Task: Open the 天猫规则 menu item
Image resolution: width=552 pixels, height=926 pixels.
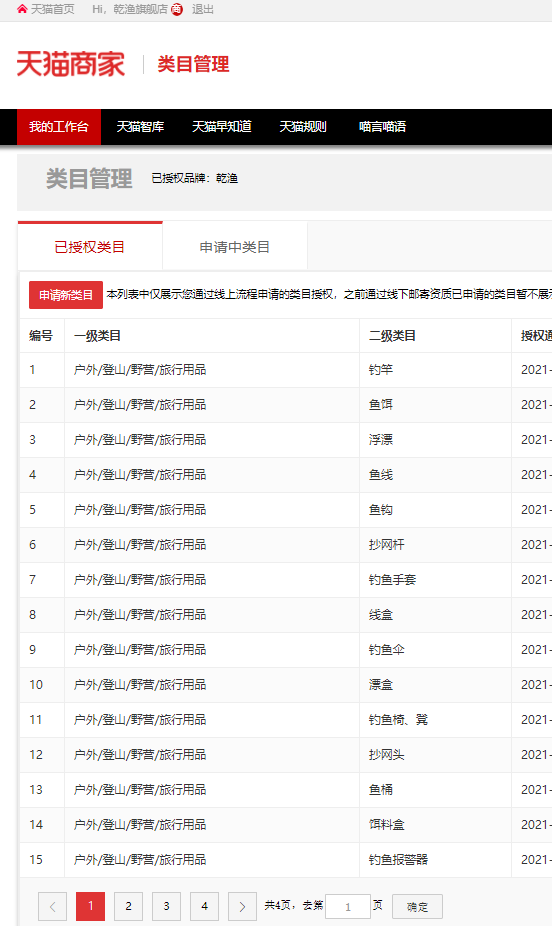Action: tap(303, 126)
